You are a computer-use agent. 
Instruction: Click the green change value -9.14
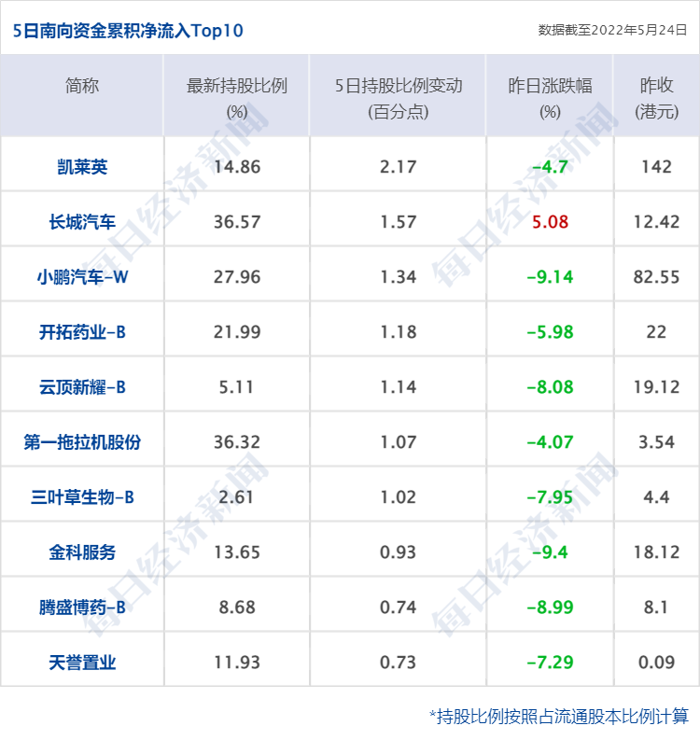pos(550,277)
